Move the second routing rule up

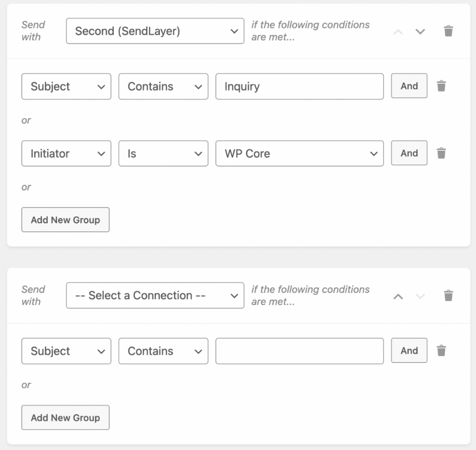tap(398, 296)
